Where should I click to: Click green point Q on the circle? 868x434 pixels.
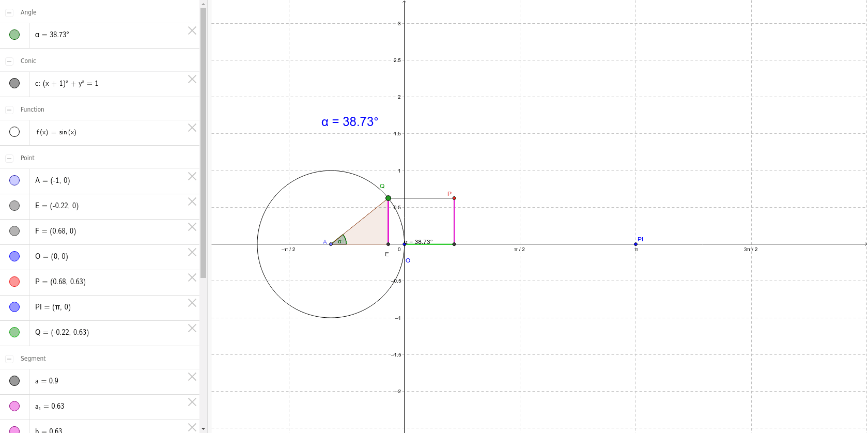pyautogui.click(x=388, y=198)
